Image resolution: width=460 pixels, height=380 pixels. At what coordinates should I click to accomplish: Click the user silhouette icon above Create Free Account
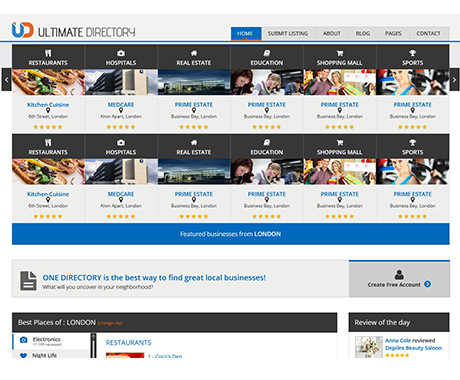399,274
